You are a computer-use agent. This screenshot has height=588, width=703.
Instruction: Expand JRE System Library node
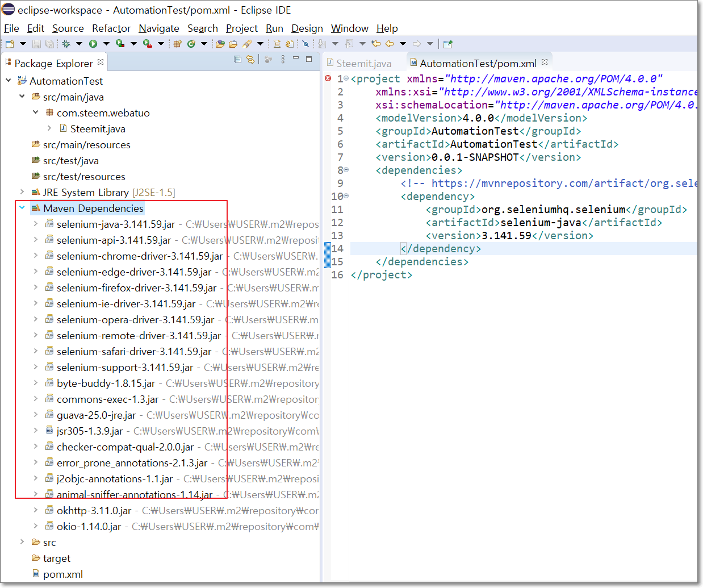pyautogui.click(x=22, y=191)
